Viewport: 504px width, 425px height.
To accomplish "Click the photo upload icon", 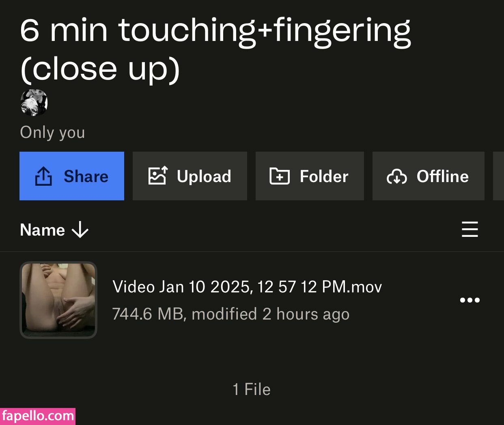I will 158,176.
